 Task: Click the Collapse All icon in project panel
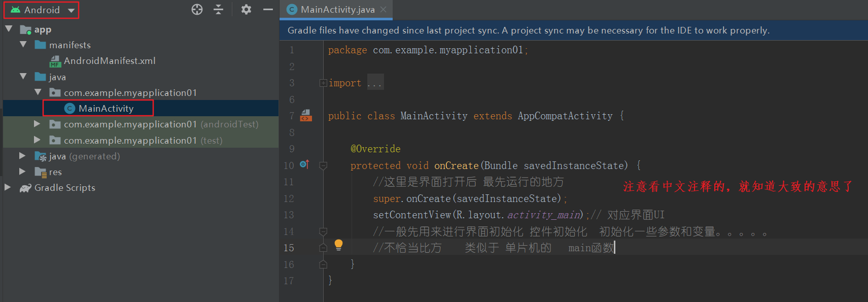click(219, 10)
